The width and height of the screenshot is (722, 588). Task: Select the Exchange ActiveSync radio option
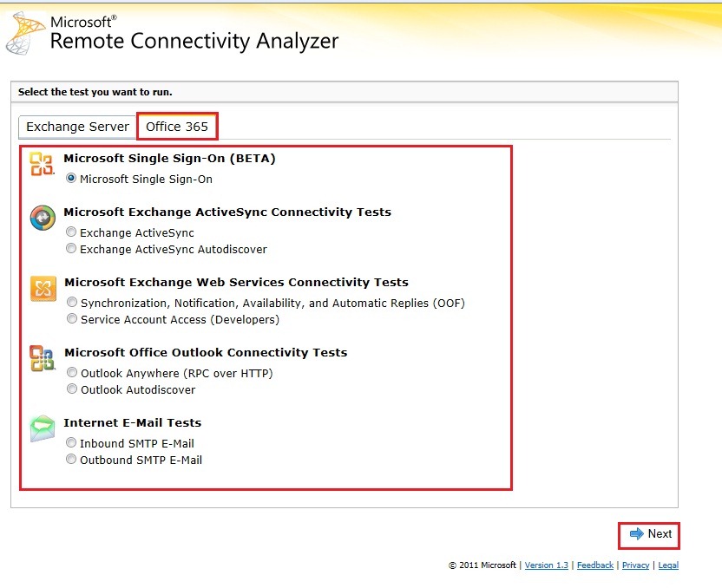tap(71, 232)
